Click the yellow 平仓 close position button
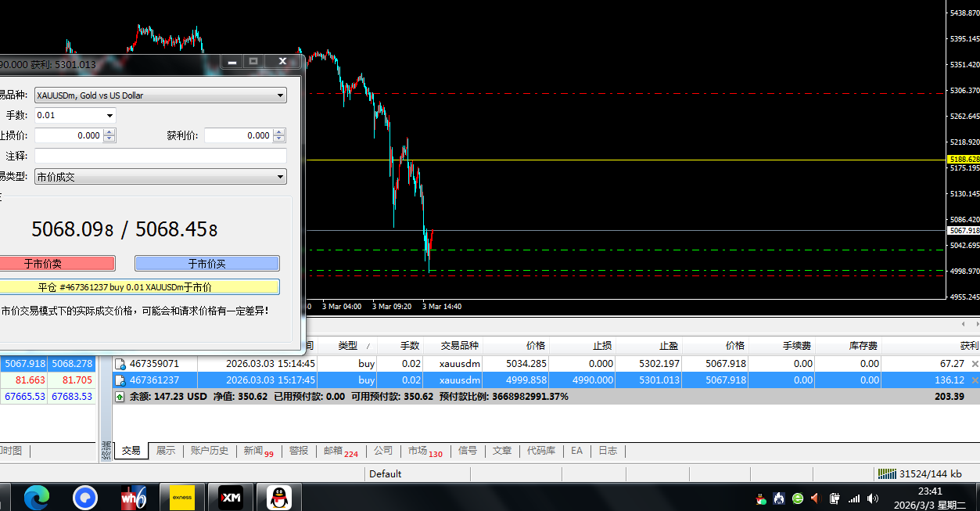 137,287
